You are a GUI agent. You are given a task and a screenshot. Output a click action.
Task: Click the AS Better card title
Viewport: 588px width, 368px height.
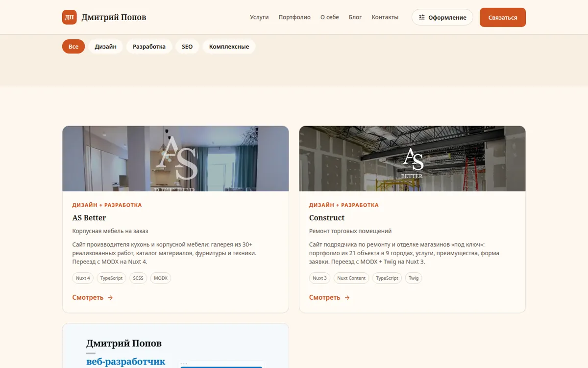(x=89, y=218)
